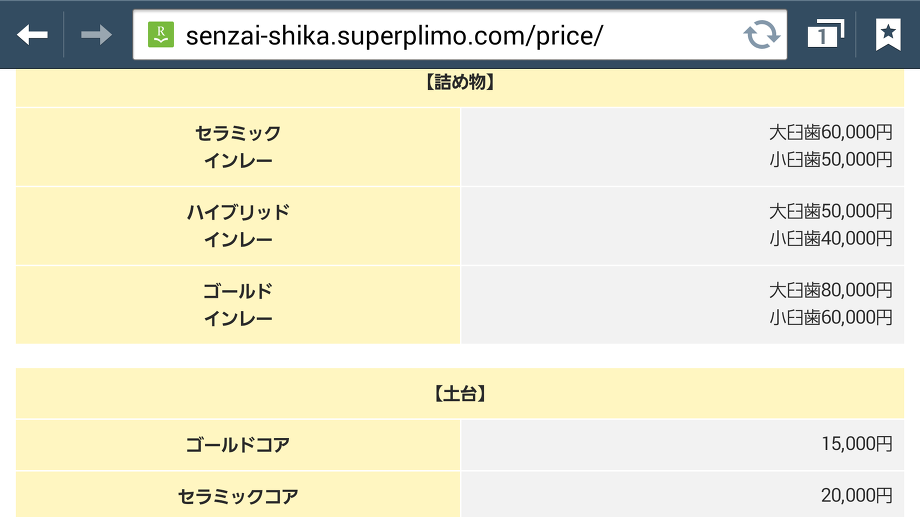Select the ハイブリッド インレー row label
The width and height of the screenshot is (920, 517).
pyautogui.click(x=238, y=225)
